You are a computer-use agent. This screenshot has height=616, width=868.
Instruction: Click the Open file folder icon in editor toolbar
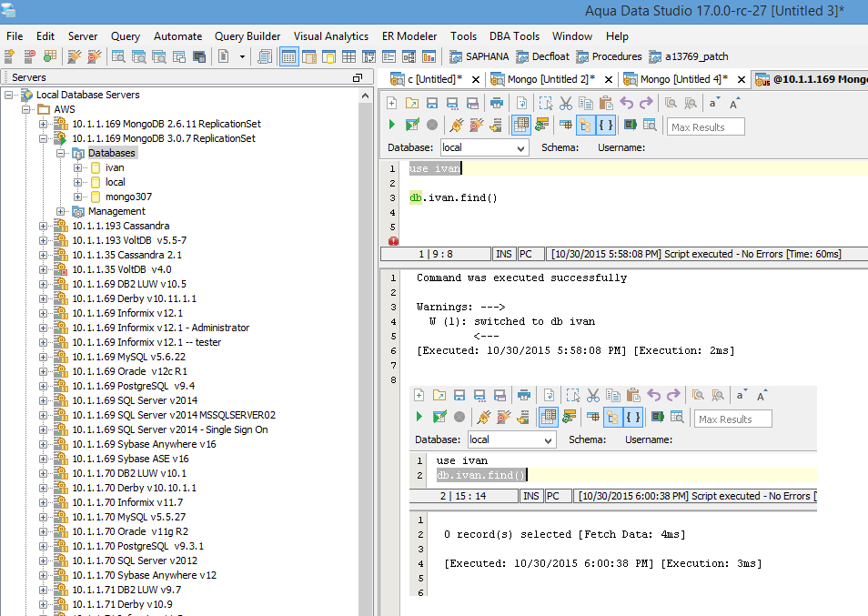click(x=412, y=103)
